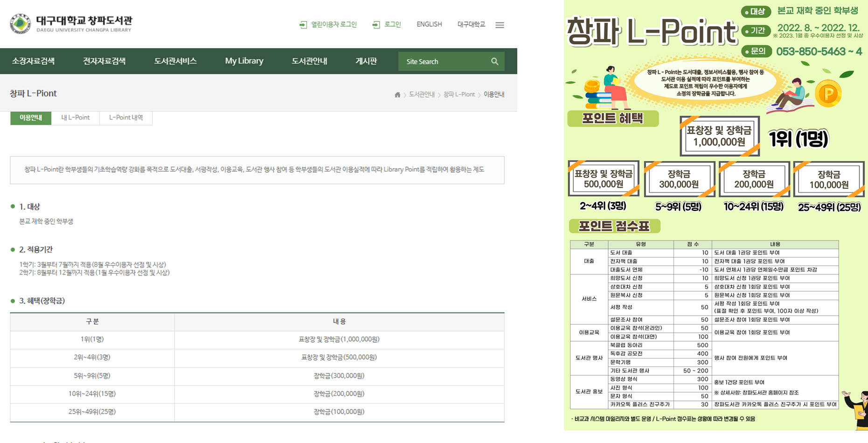Click the '3. 혜택(장학금)' section heading

click(x=42, y=301)
